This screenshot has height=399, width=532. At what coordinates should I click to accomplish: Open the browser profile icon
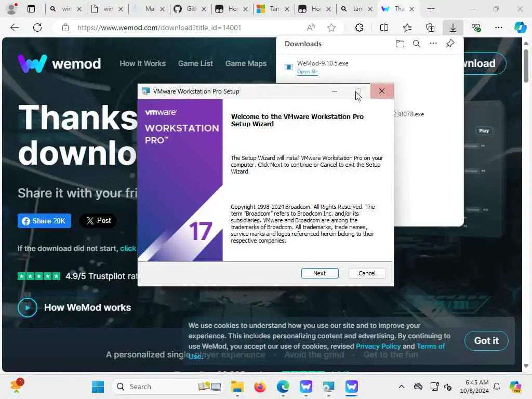(12, 9)
